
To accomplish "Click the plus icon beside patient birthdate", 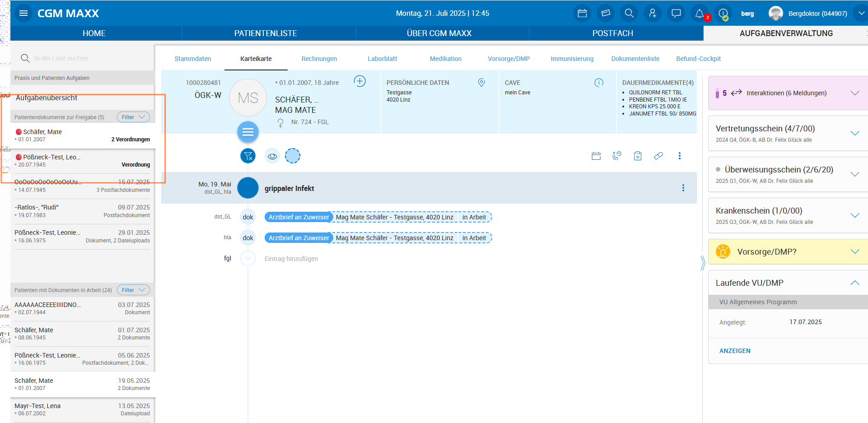I will pos(359,81).
